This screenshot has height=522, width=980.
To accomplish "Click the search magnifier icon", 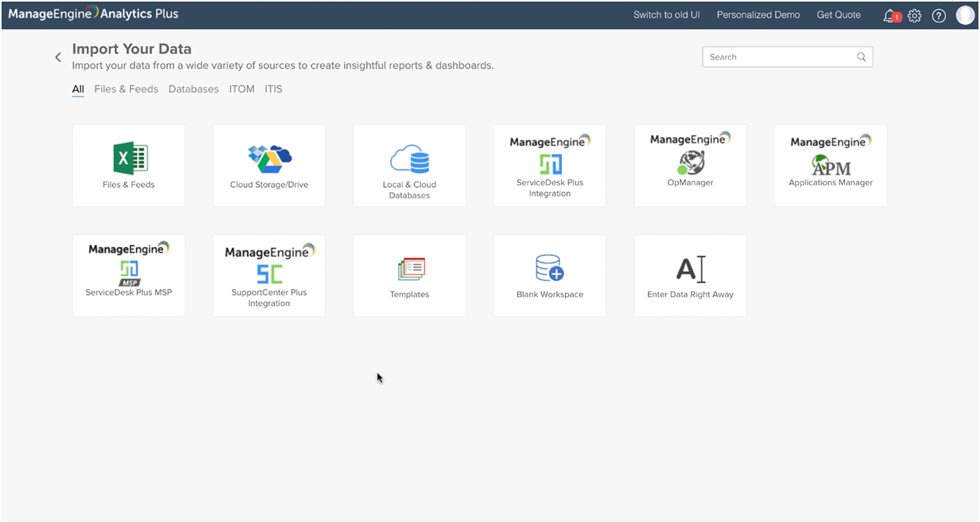I will tap(862, 57).
